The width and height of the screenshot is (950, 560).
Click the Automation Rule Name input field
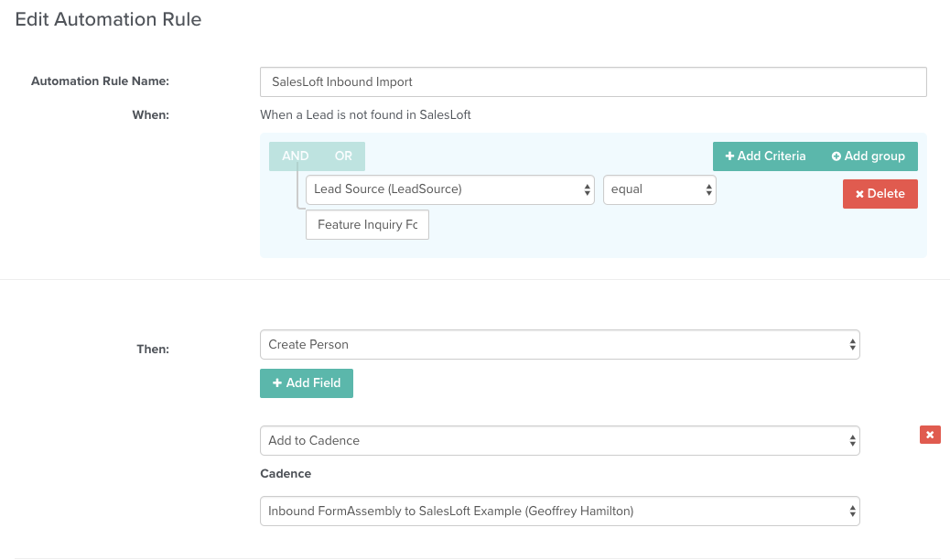(593, 81)
